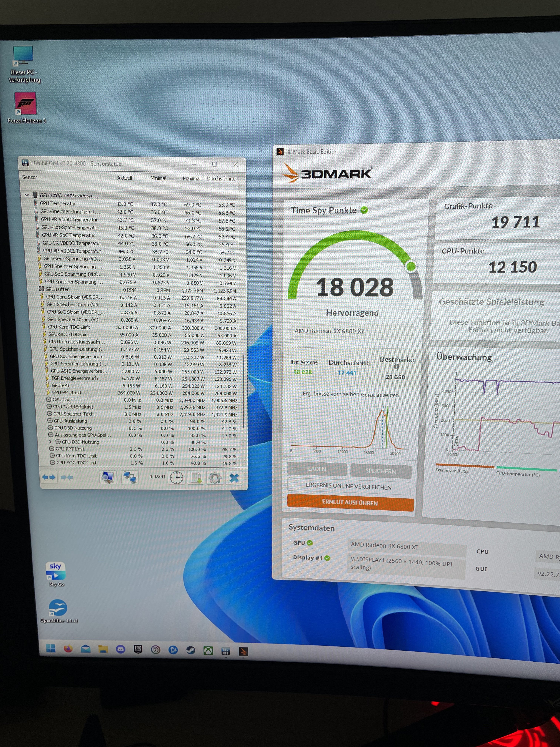Open Steam from the taskbar

191,650
